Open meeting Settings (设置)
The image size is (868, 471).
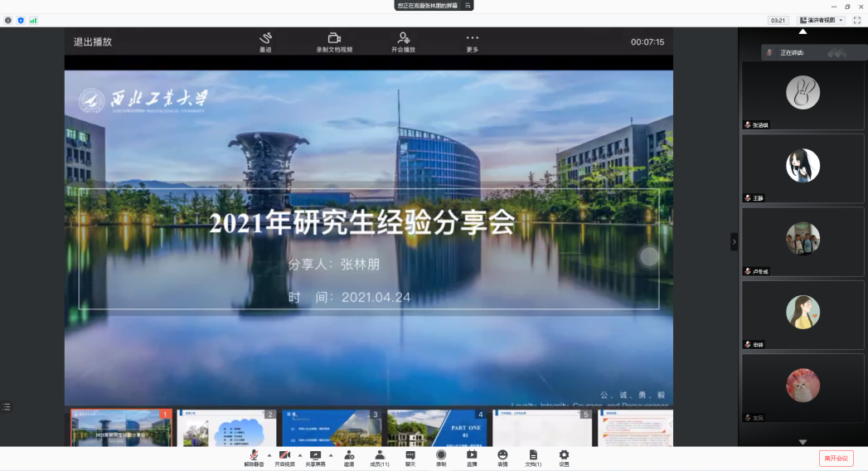564,459
